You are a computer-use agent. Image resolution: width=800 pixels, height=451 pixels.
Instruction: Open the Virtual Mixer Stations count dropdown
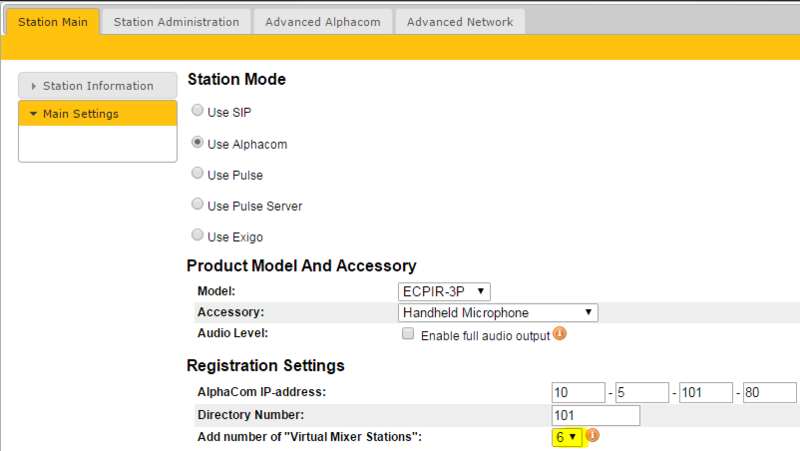tap(566, 437)
